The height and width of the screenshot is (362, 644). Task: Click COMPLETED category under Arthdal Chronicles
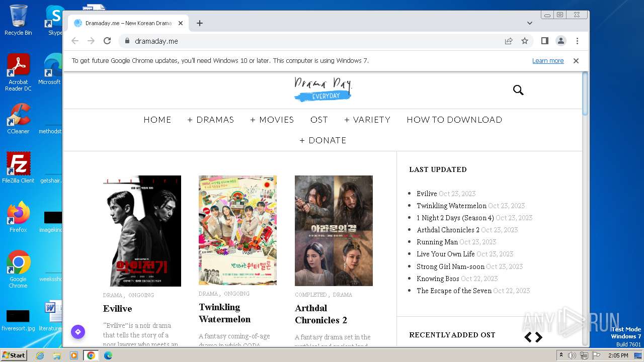[310, 295]
